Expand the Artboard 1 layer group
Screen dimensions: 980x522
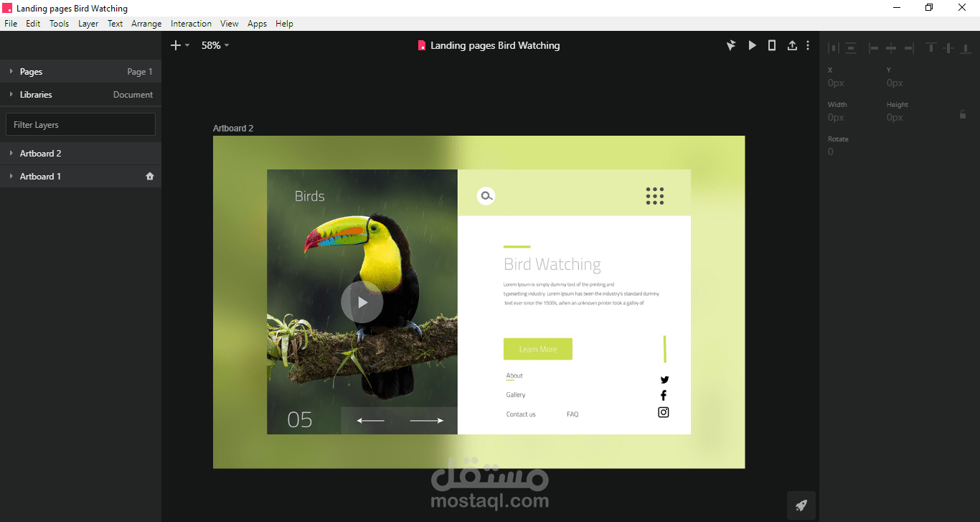pyautogui.click(x=11, y=177)
